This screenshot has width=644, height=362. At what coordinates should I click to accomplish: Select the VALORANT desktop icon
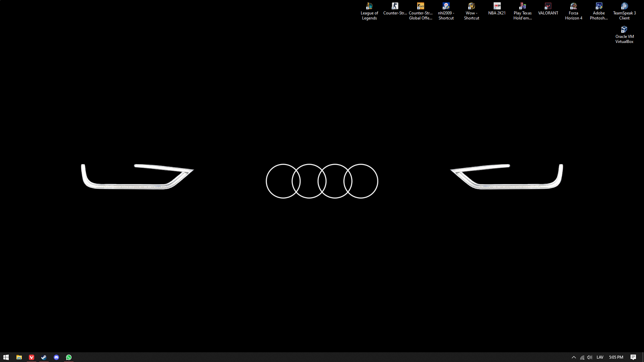(548, 9)
